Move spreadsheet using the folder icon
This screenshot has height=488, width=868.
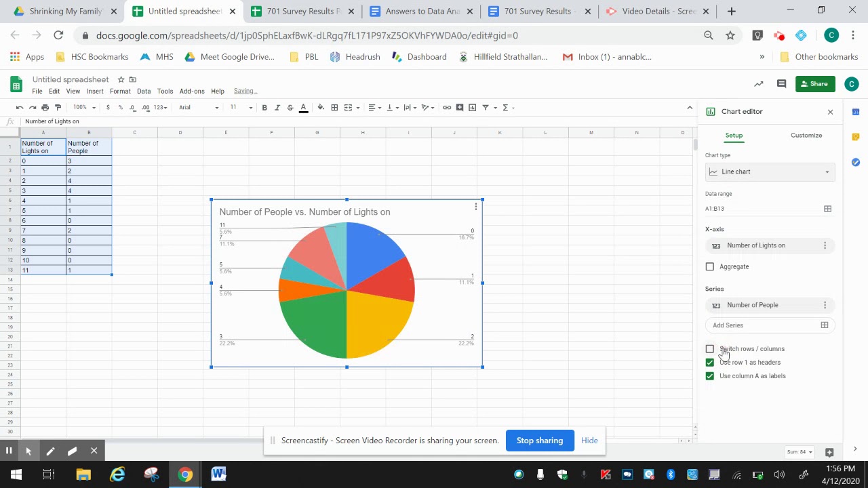(x=133, y=79)
